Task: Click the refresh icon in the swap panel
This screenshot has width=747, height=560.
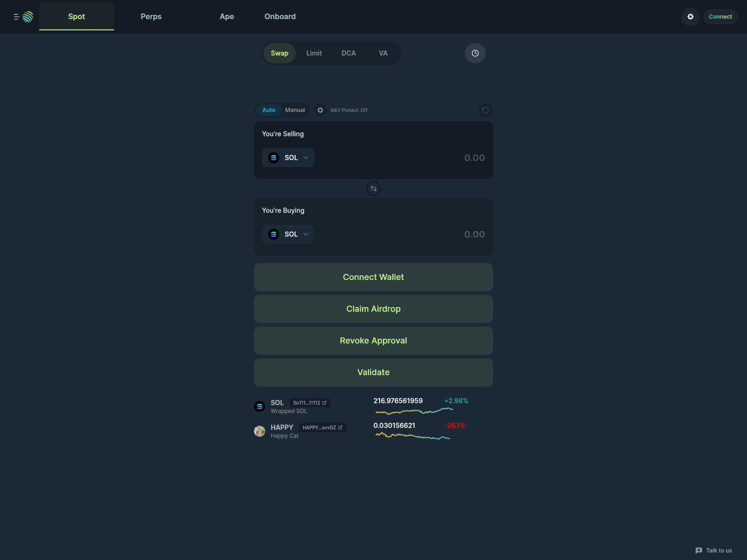Action: 486,110
